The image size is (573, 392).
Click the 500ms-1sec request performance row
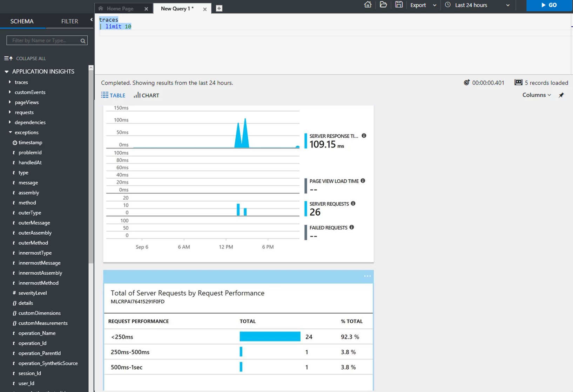(x=238, y=367)
